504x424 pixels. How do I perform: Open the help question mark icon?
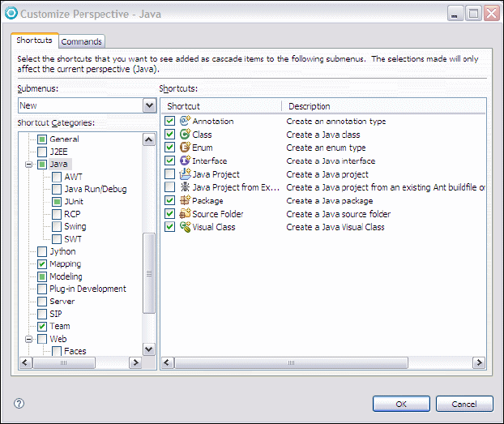click(19, 404)
